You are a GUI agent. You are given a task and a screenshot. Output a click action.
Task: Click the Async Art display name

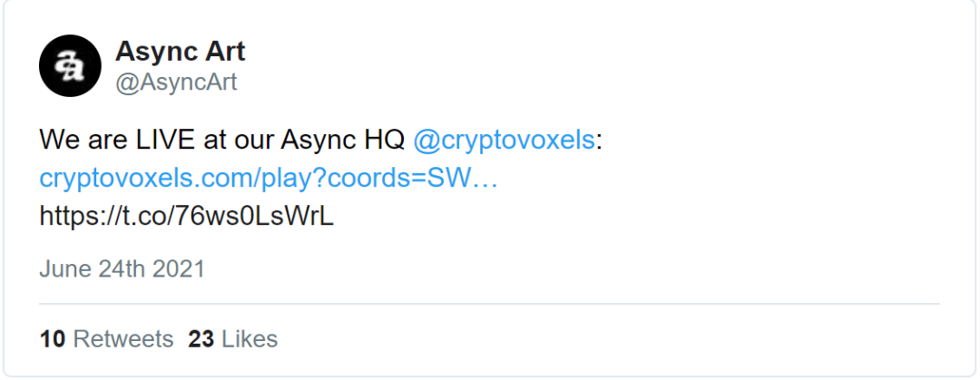[180, 52]
